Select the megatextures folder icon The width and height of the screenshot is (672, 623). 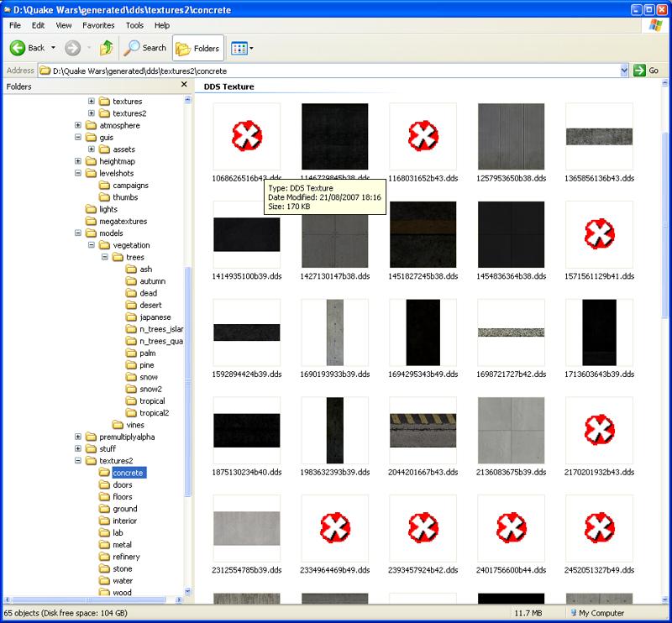(x=91, y=221)
